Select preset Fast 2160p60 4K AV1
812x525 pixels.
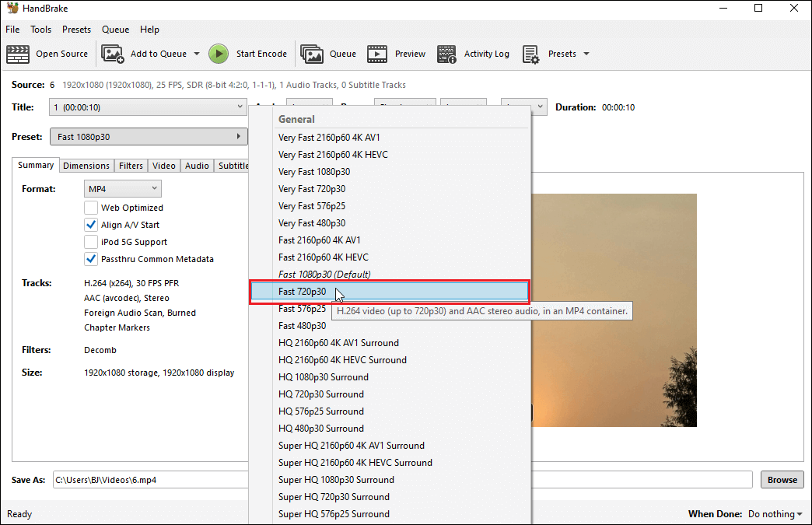coord(390,240)
